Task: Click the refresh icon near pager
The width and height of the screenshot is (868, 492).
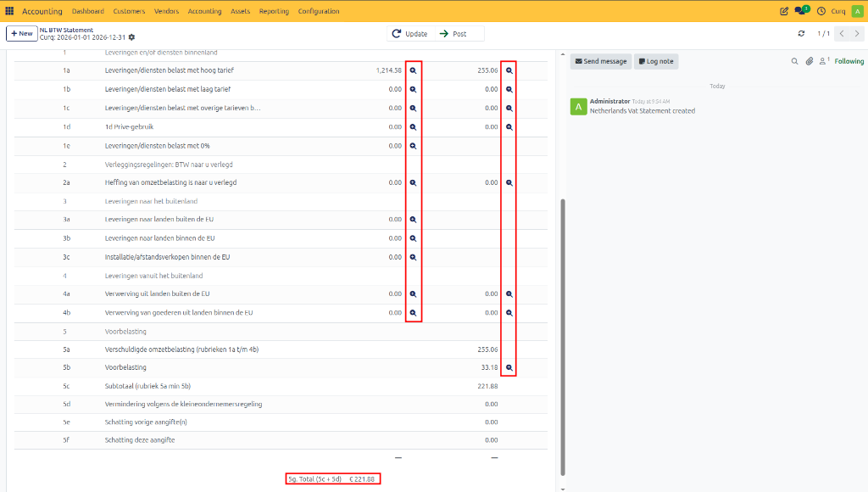Action: click(x=801, y=33)
